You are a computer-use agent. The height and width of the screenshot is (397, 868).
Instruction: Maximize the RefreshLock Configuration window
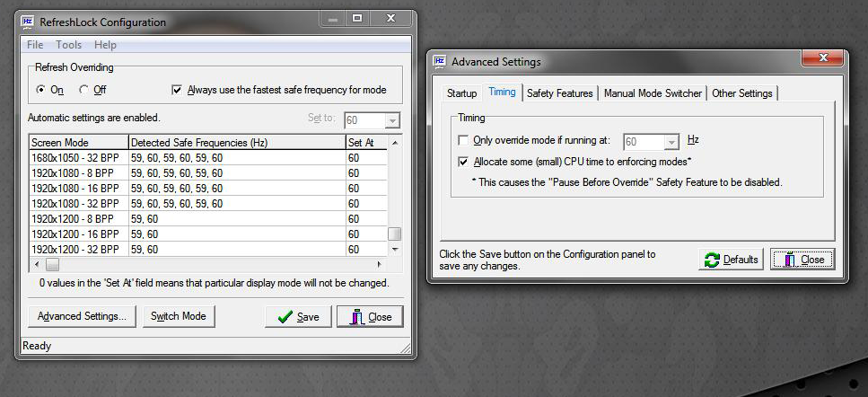coord(357,18)
